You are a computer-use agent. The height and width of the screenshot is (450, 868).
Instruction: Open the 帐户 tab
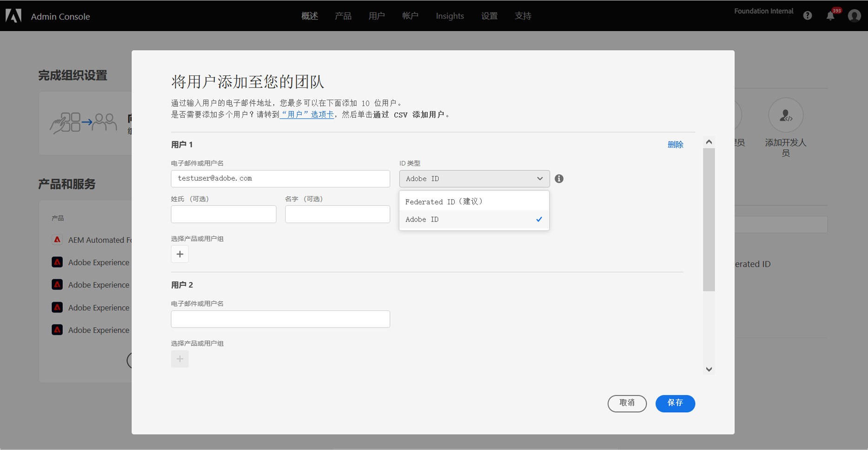(410, 16)
